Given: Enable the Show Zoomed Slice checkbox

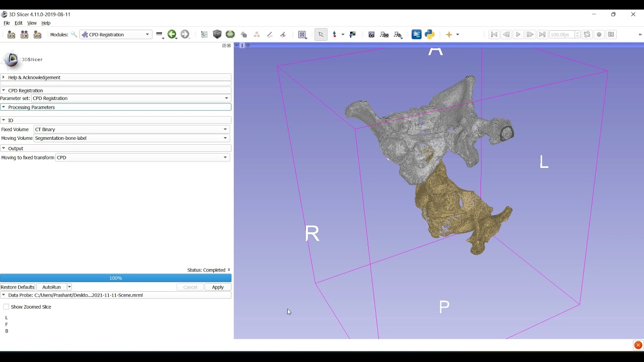Looking at the screenshot, I should coord(6,307).
